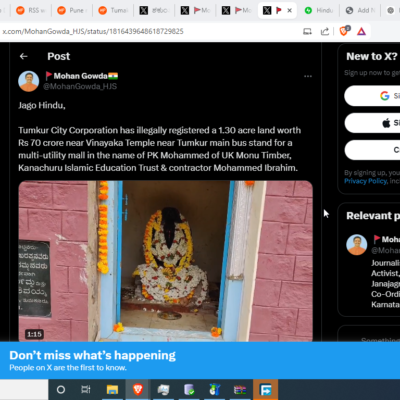The image size is (400, 400).
Task: Open Brave browser from the taskbar
Action: (138, 389)
